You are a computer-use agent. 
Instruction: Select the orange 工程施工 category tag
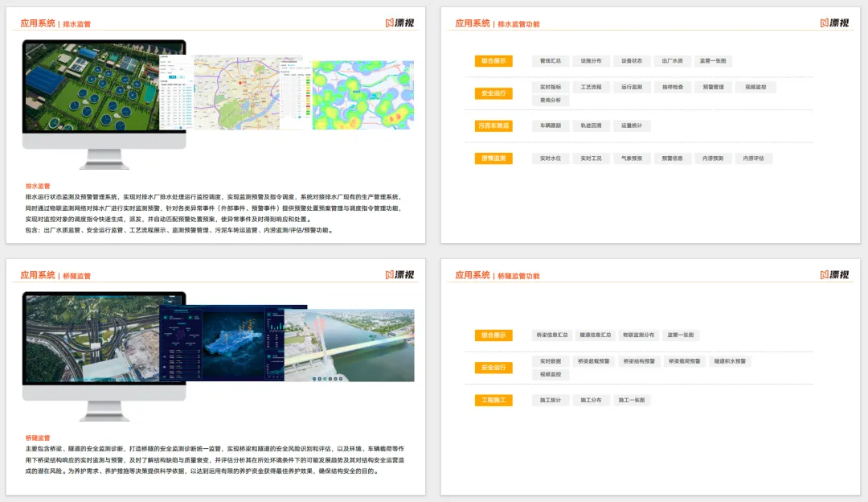point(493,400)
